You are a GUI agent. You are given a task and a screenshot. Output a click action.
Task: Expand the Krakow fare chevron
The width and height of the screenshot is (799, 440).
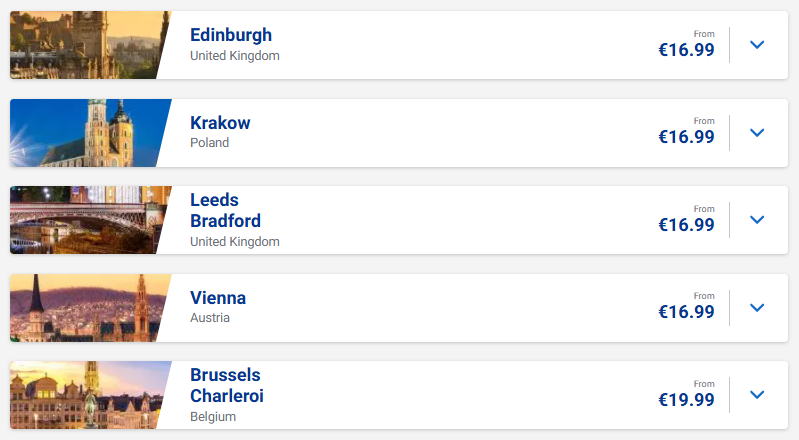coord(757,133)
